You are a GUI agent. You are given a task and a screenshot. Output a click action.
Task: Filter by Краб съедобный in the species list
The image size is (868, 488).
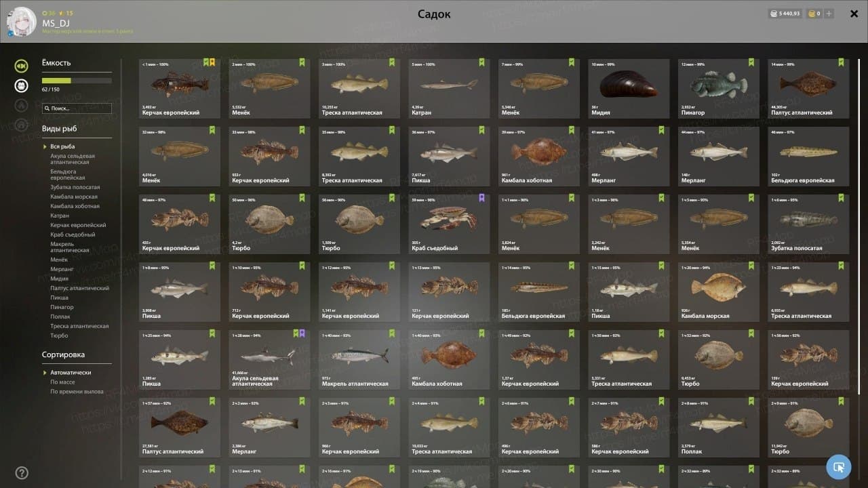73,235
